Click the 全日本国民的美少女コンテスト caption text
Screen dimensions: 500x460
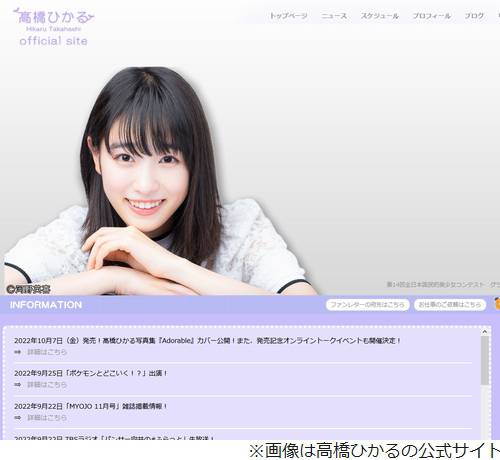pos(443,285)
